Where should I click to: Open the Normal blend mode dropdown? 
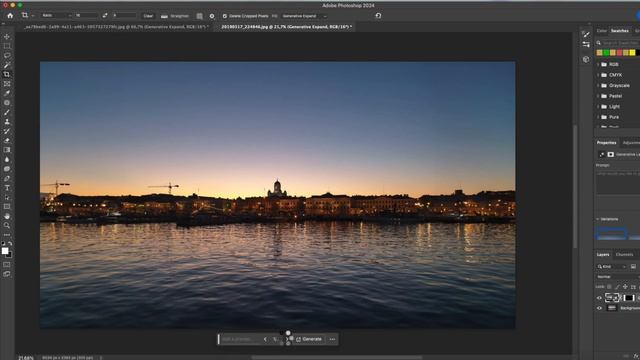(618, 277)
